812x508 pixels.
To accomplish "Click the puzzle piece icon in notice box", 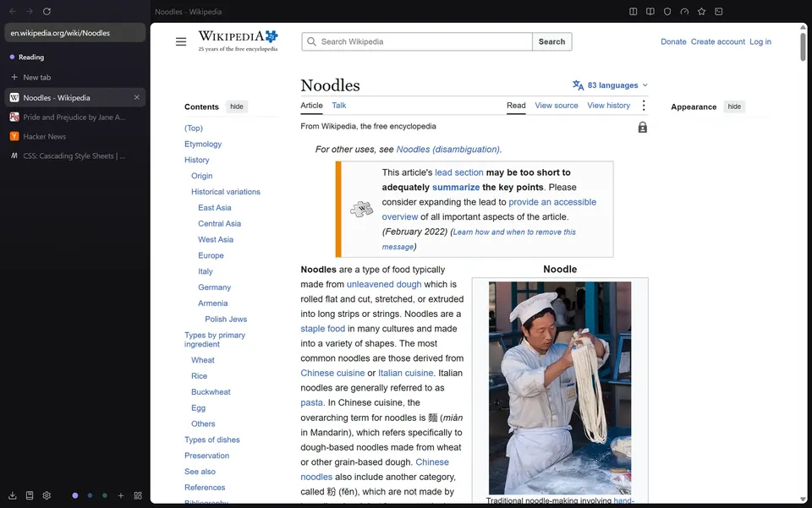I will pos(361,209).
